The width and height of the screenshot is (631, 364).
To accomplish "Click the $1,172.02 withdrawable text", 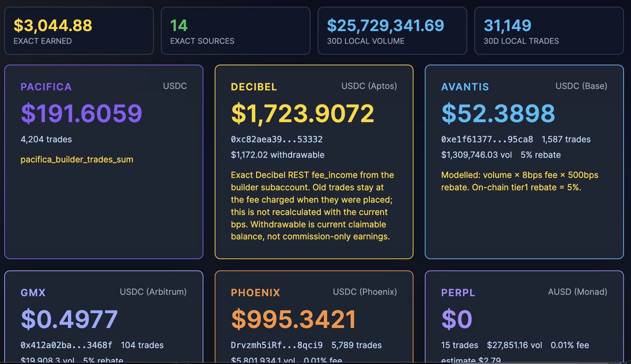I will 278,155.
